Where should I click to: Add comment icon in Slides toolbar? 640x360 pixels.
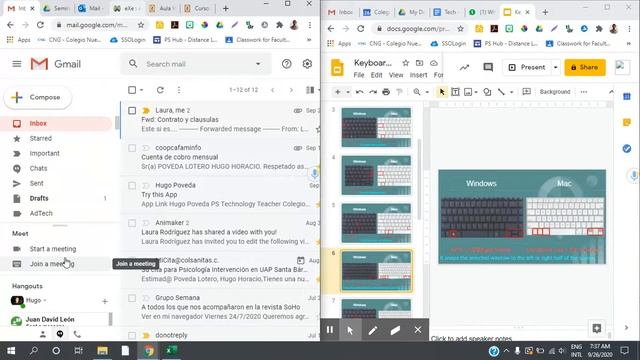527,91
